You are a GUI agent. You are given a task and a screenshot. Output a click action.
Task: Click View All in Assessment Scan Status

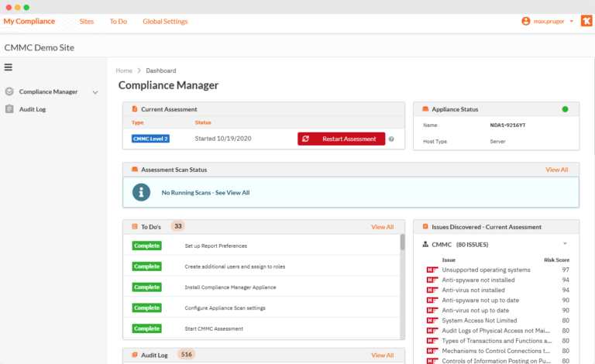[x=557, y=170]
